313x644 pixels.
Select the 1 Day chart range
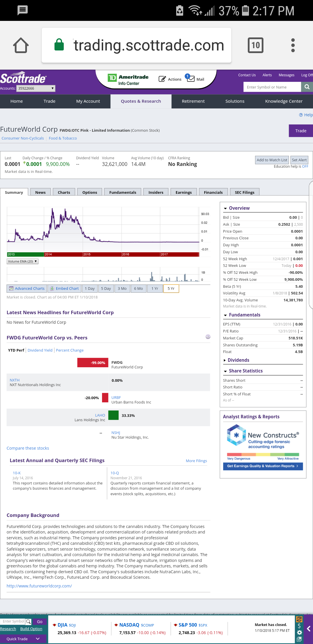(x=90, y=289)
